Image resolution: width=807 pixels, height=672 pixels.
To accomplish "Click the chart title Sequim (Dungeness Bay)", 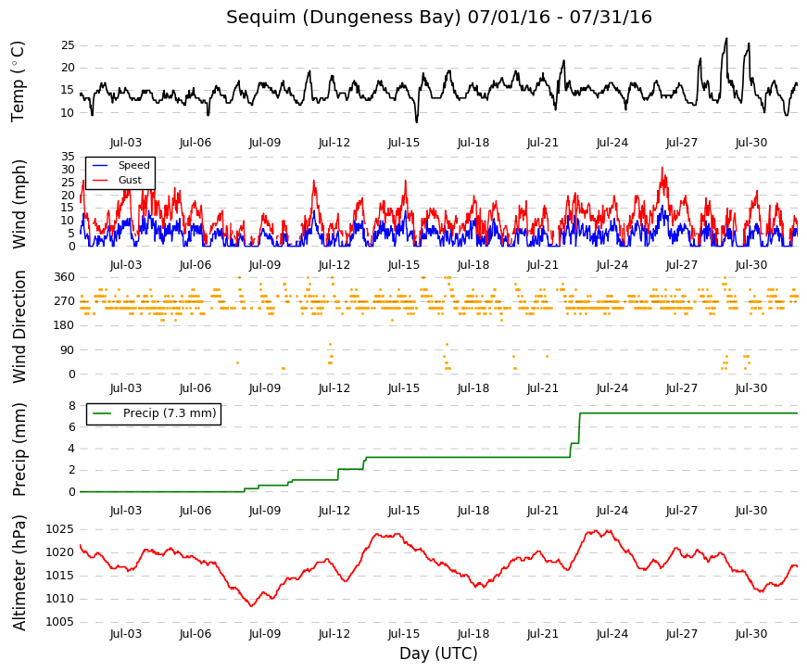I will (344, 17).
